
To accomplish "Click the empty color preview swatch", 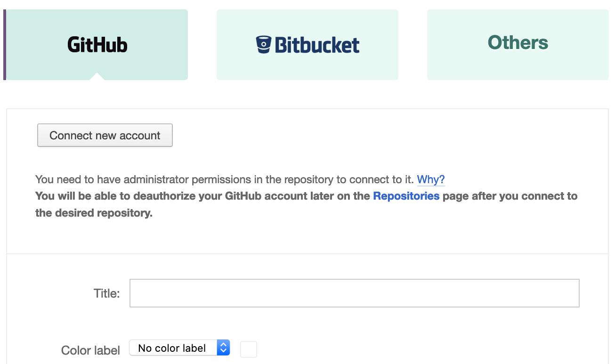I will [249, 349].
